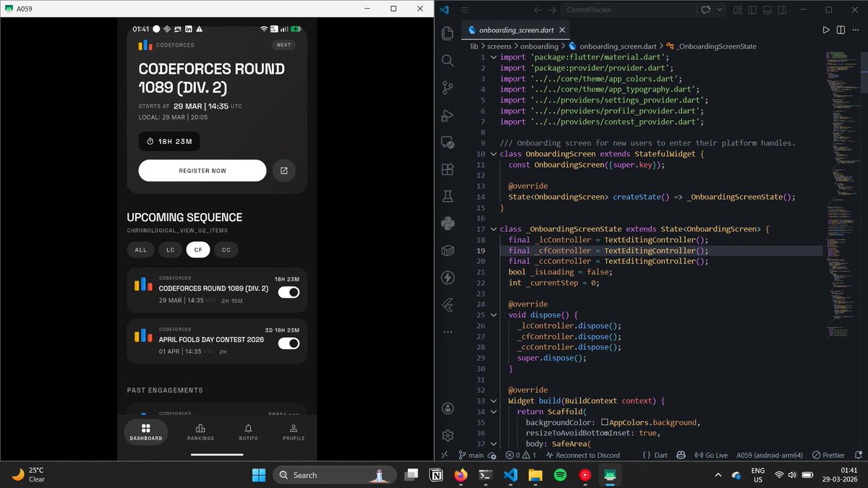Collapse the dispose method at line 25
The height and width of the screenshot is (488, 868).
point(494,315)
